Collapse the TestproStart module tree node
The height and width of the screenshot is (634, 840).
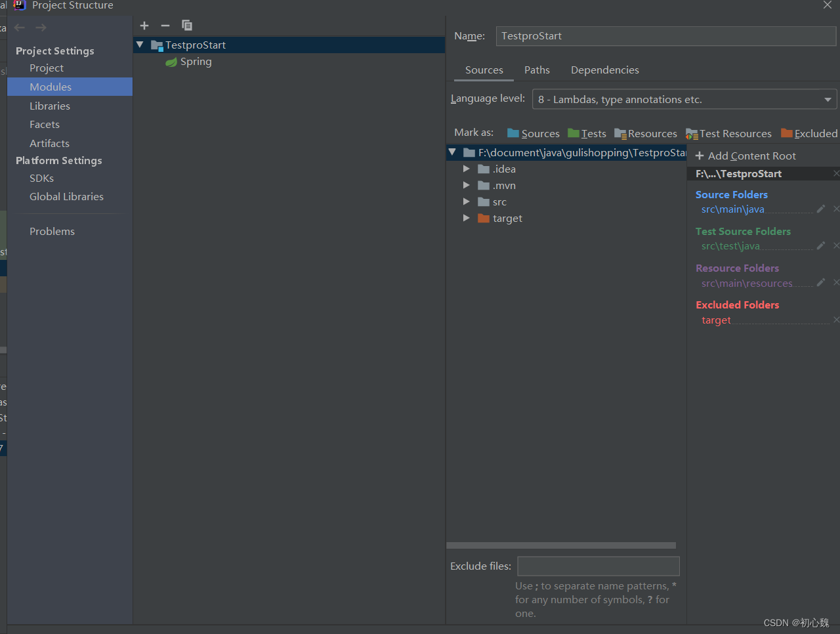(x=140, y=45)
